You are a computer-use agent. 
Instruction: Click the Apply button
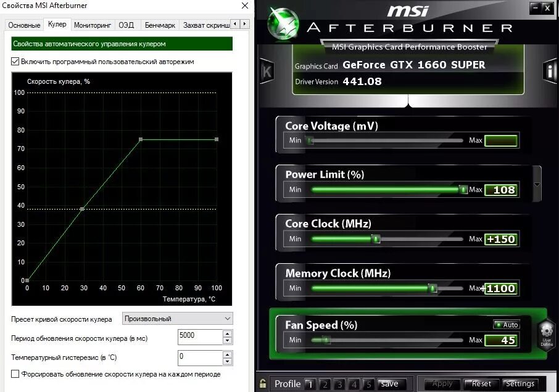[442, 384]
